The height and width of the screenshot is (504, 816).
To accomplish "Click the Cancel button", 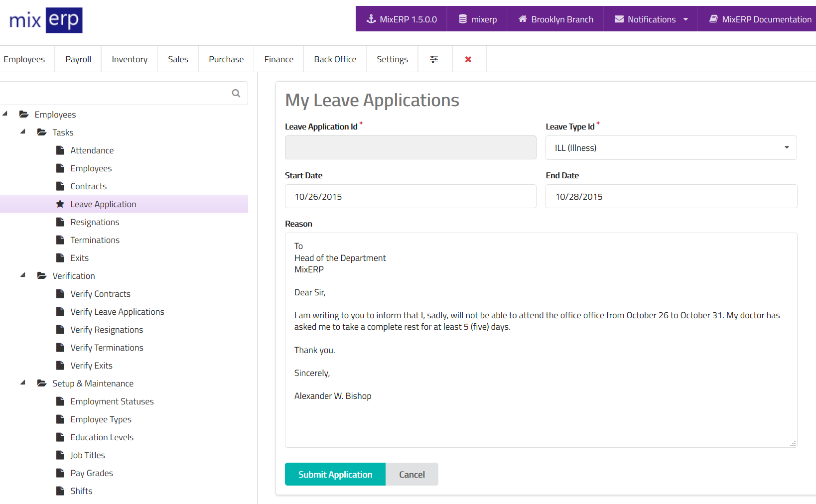I will click(411, 475).
